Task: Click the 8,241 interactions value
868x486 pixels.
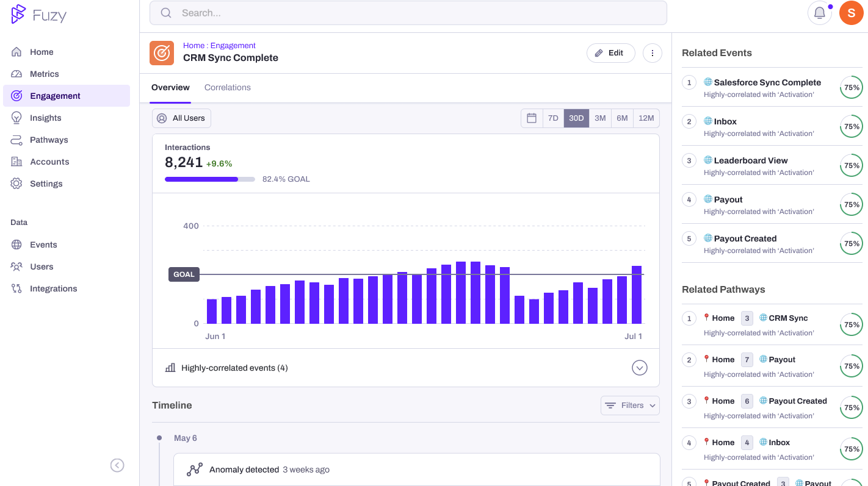Action: [x=184, y=162]
